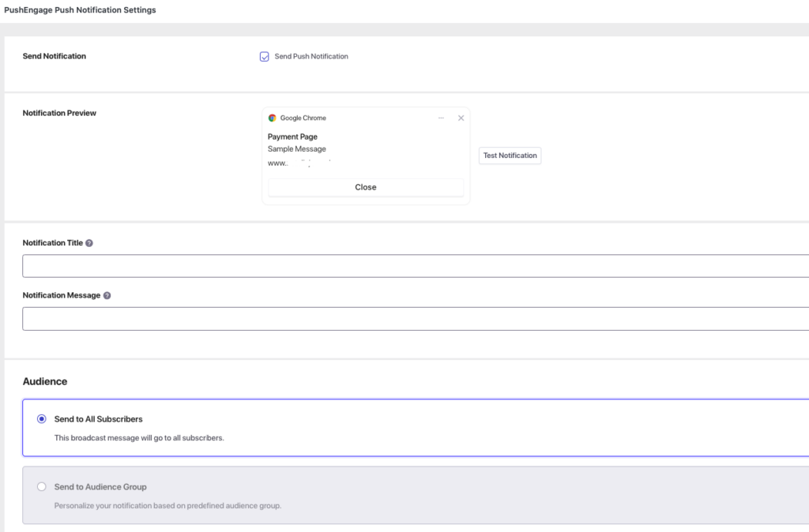Click the Google Chrome label in preview
Viewport: 809px width, 532px height.
tap(303, 118)
